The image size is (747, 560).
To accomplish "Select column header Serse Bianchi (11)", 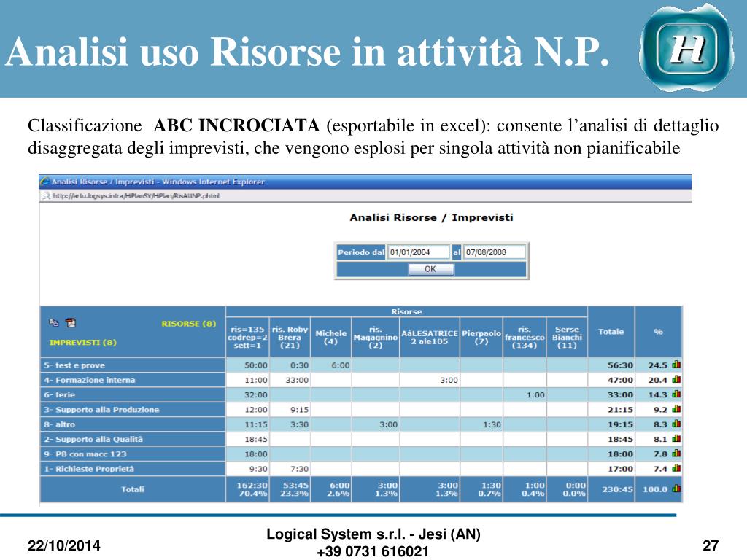I will pos(567,337).
